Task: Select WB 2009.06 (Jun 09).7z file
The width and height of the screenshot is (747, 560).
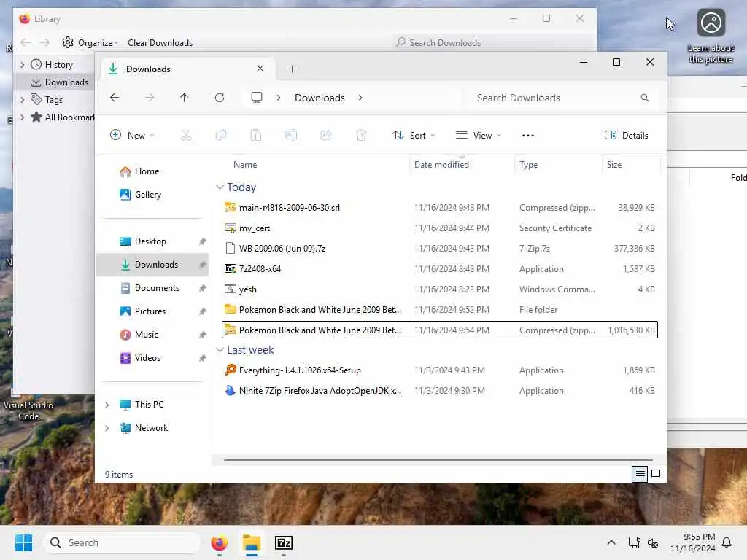Action: point(439,249)
